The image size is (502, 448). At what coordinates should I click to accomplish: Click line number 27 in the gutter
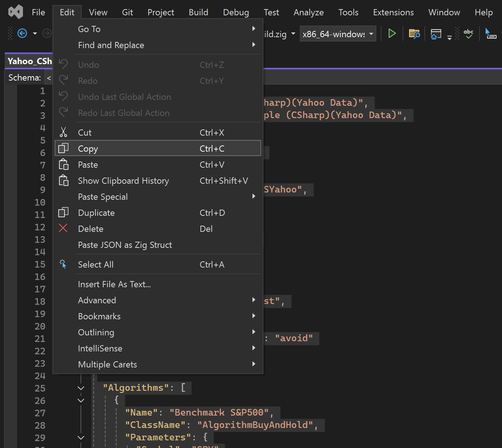[x=40, y=413]
